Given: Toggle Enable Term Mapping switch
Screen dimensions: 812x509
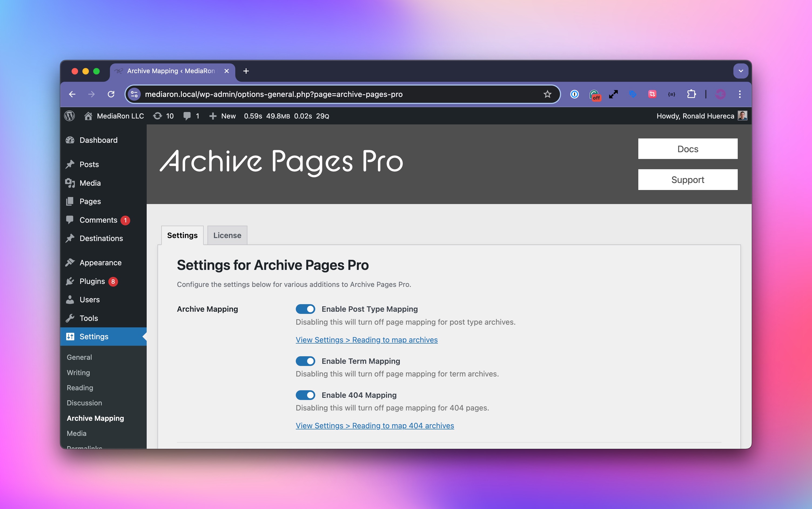Looking at the screenshot, I should click(x=305, y=361).
